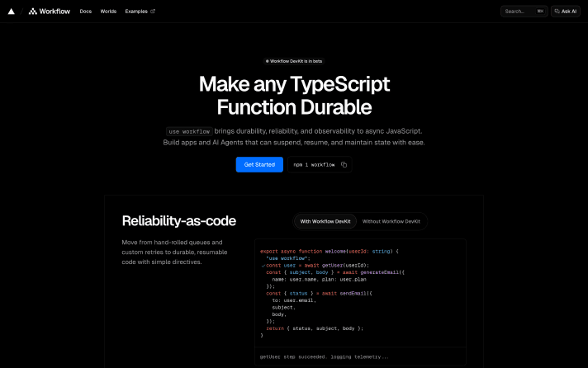Viewport: 588px width, 368px height.
Task: Click the Reliability-as-code heading
Action: point(179,221)
